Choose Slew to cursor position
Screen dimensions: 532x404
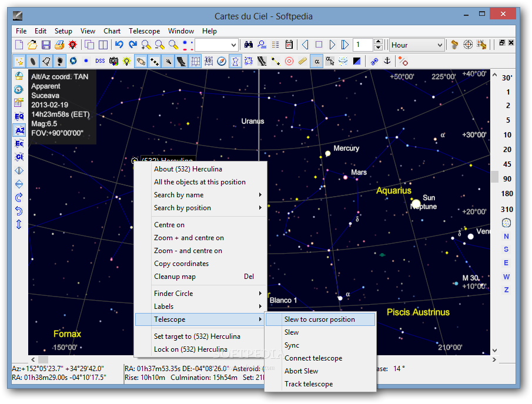tap(320, 319)
